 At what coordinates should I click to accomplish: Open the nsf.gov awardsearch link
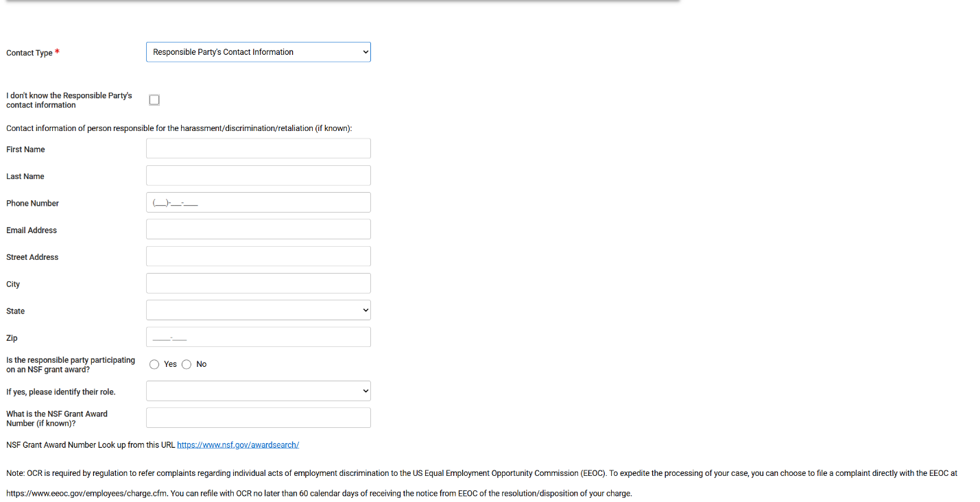pos(238,445)
